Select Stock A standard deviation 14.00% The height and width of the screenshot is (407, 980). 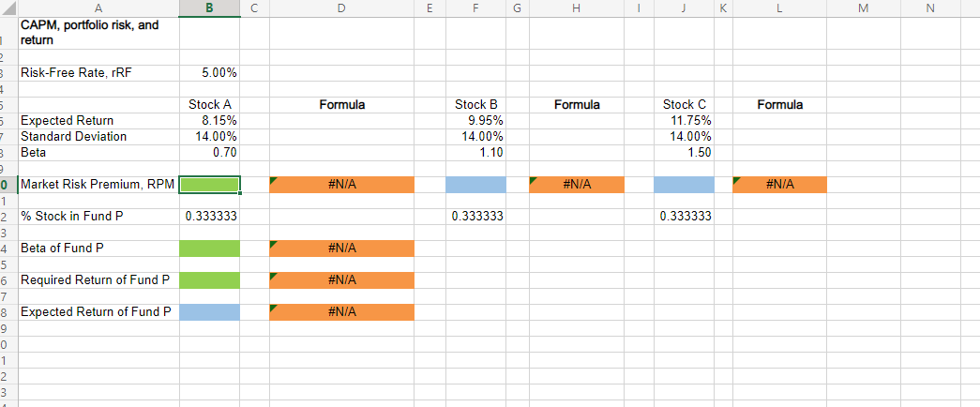[x=209, y=136]
